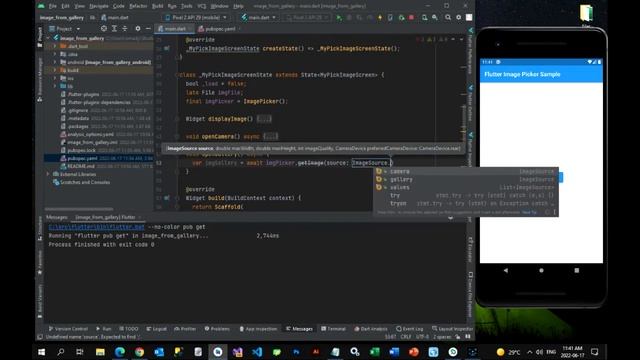Open Dart Analysis tool window
Screen dimensions: 640x360
[x=371, y=329]
